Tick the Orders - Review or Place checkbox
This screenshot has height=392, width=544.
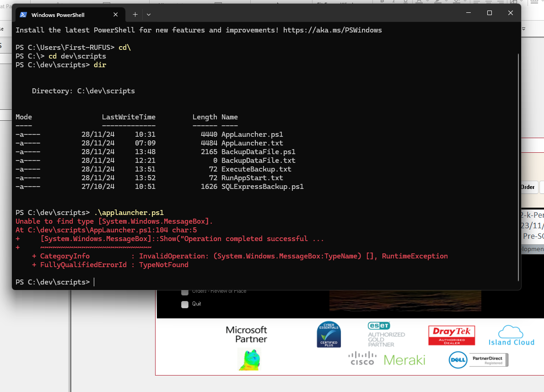coord(185,292)
